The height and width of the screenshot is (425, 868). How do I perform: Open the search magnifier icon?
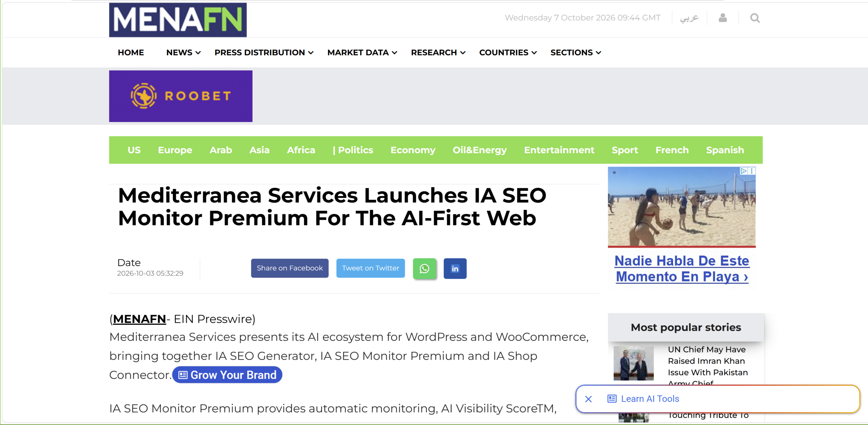coord(755,18)
